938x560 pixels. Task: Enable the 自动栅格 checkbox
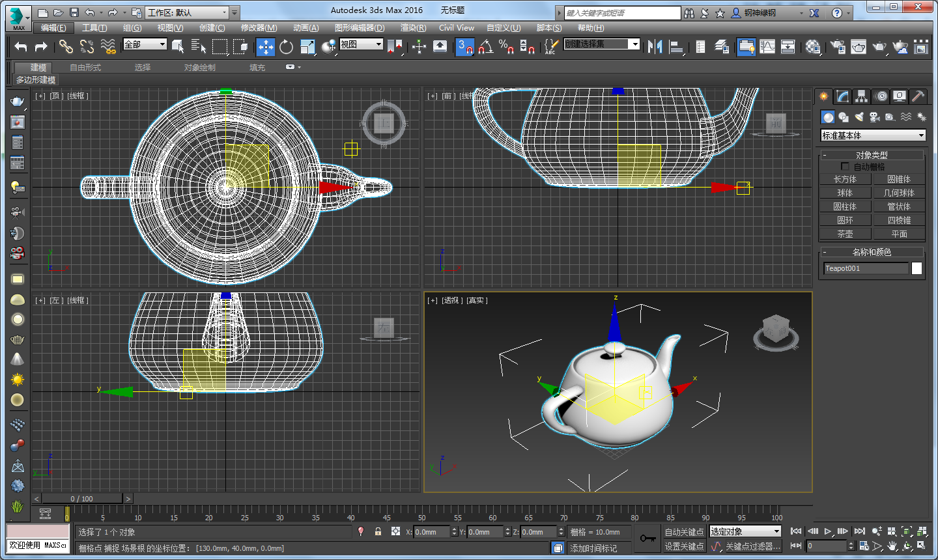[x=845, y=167]
